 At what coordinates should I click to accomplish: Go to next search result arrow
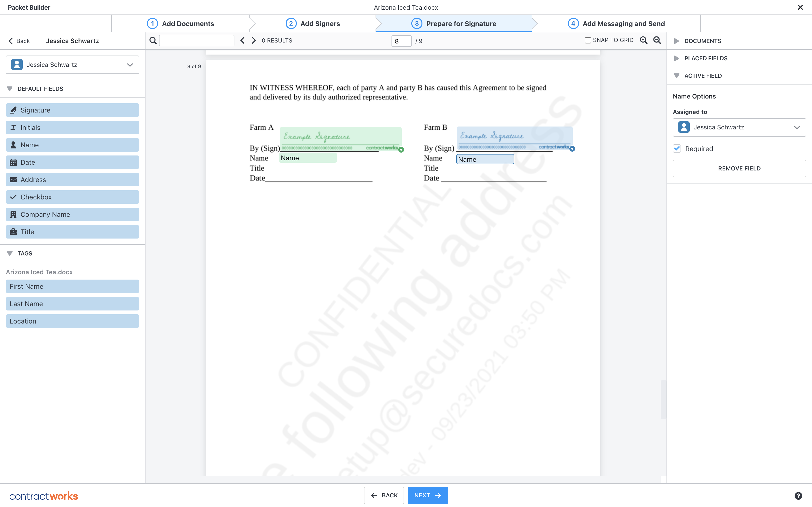click(254, 41)
